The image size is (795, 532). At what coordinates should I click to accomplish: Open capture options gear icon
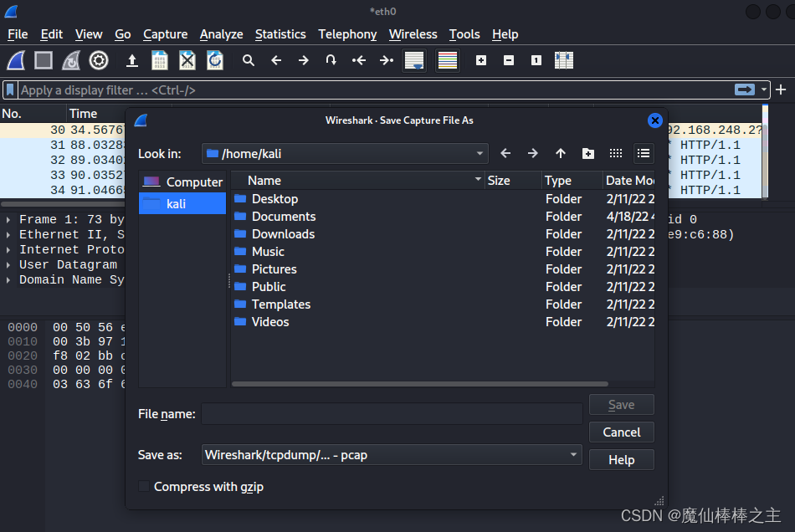tap(99, 60)
